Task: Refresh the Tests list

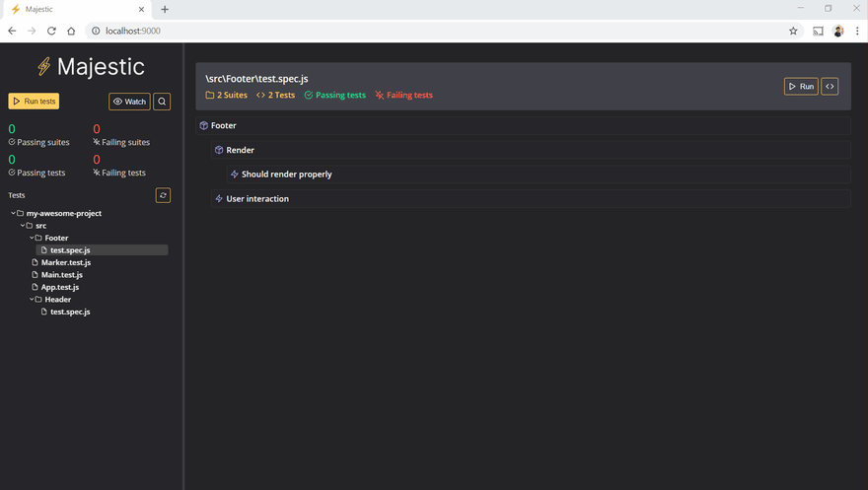Action: click(x=163, y=195)
